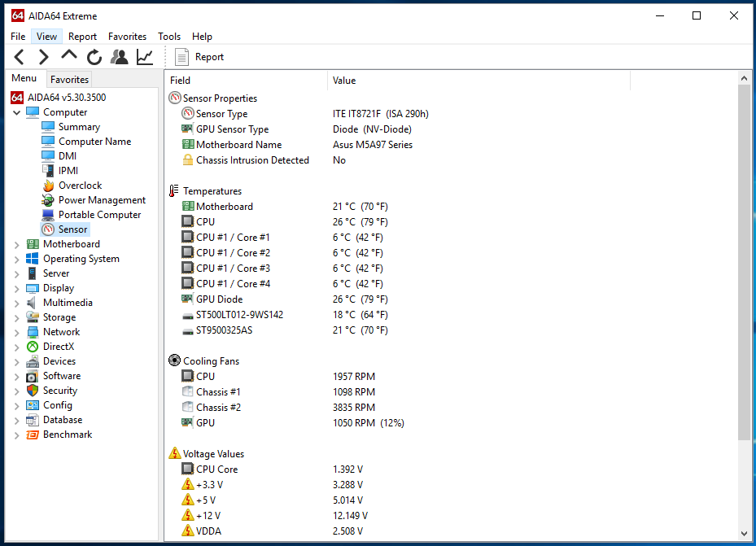Viewport: 756px width, 546px height.
Task: Expand the Devices tree node
Action: [17, 362]
